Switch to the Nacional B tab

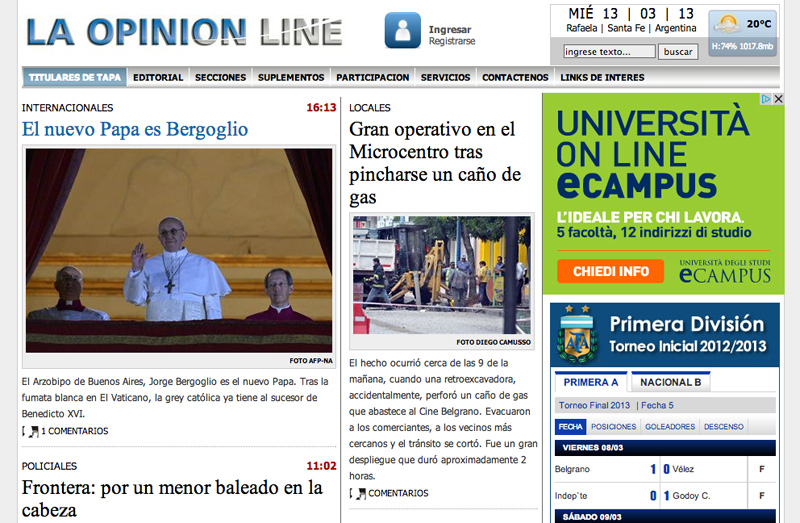click(x=670, y=382)
